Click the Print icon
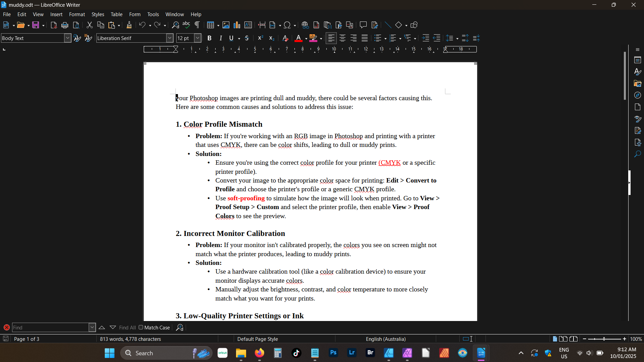Screen dimensions: 644x362 pos(65,25)
